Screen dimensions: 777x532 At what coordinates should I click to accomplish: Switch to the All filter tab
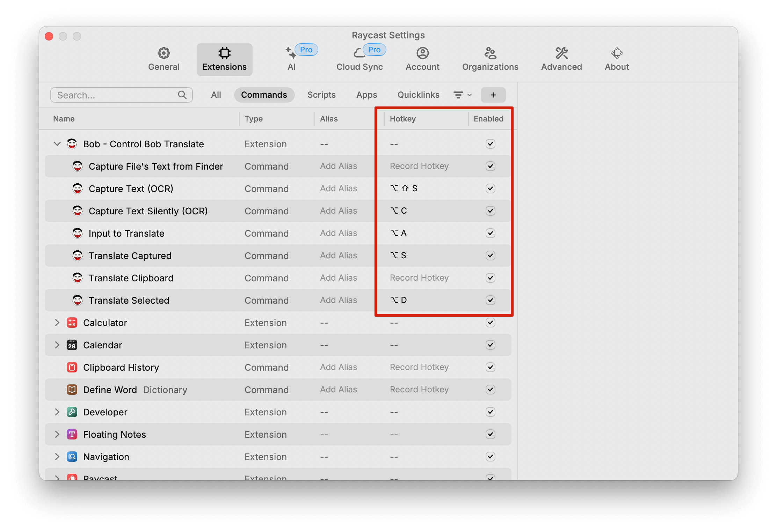216,95
